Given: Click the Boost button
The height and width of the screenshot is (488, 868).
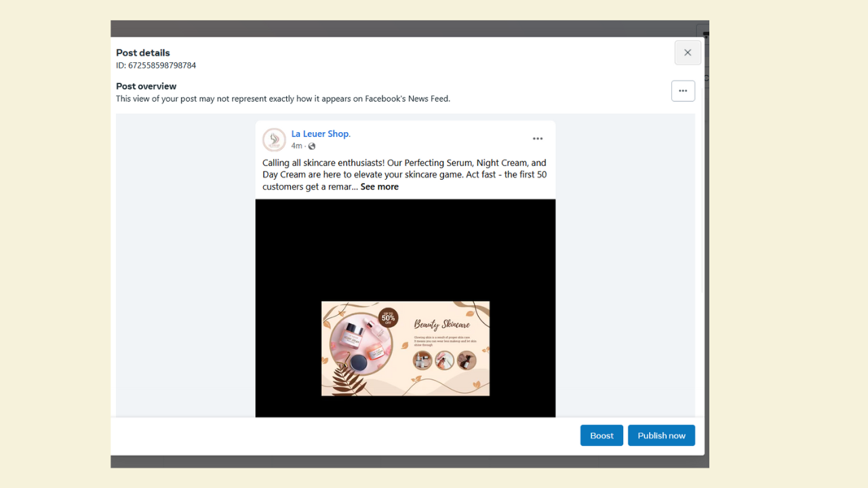Looking at the screenshot, I should point(601,435).
